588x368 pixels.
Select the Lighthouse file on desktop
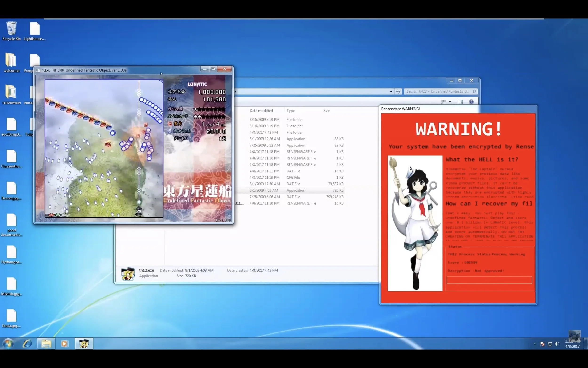35,31
